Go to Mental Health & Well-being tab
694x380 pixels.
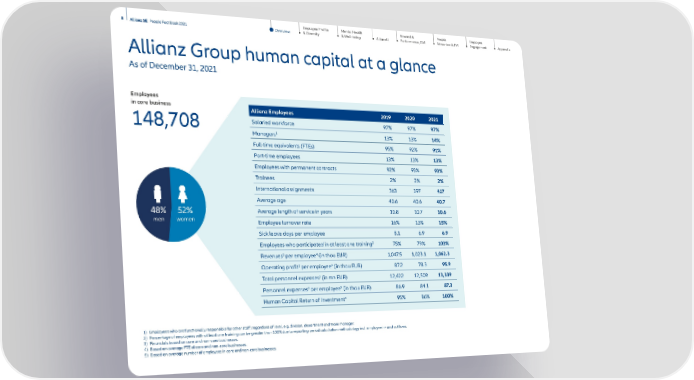click(x=351, y=35)
